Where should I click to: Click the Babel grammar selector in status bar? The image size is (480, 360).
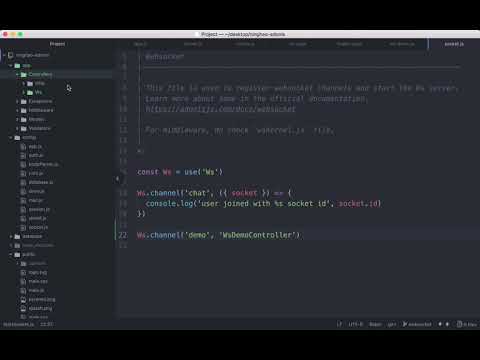point(375,324)
